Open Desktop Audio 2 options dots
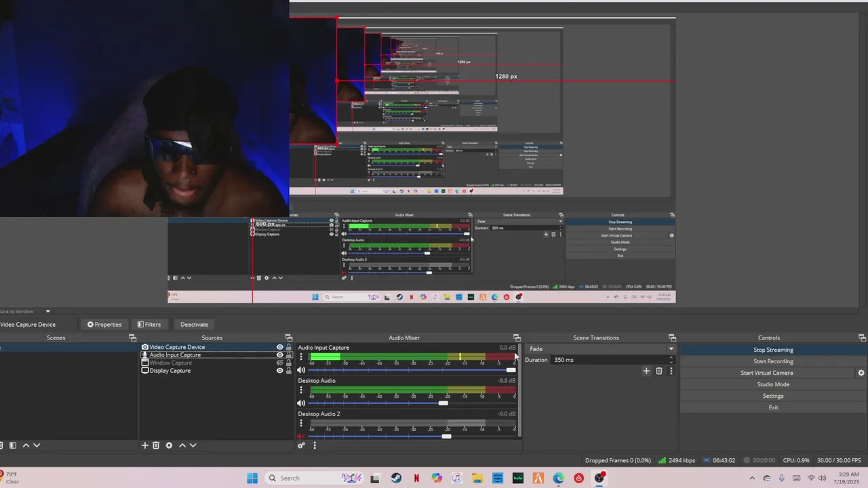Viewport: 868px width, 488px height. (x=301, y=424)
